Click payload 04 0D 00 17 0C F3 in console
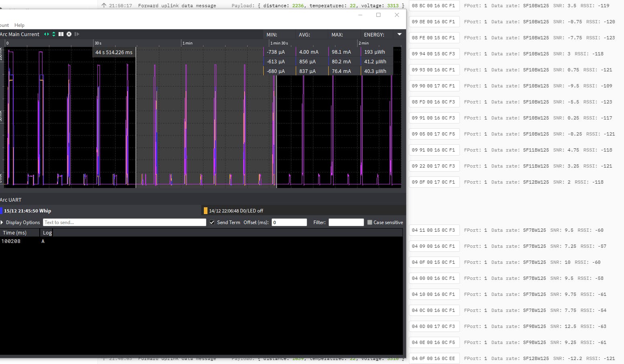 click(433, 326)
